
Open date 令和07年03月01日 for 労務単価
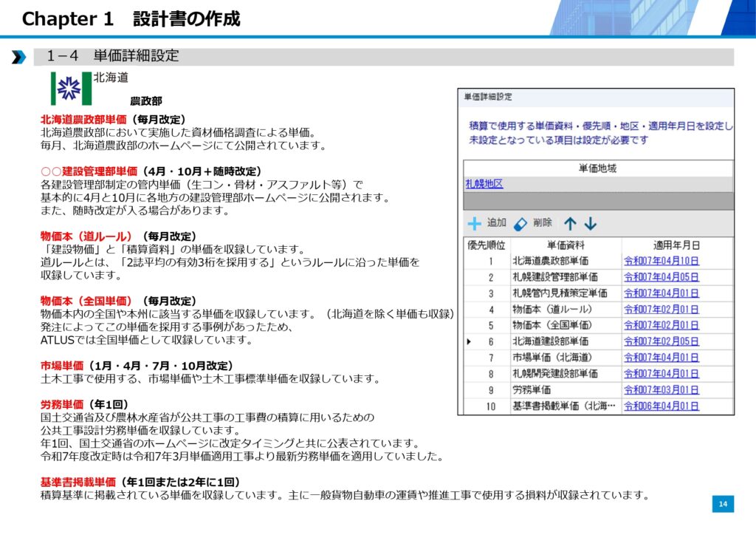point(661,389)
